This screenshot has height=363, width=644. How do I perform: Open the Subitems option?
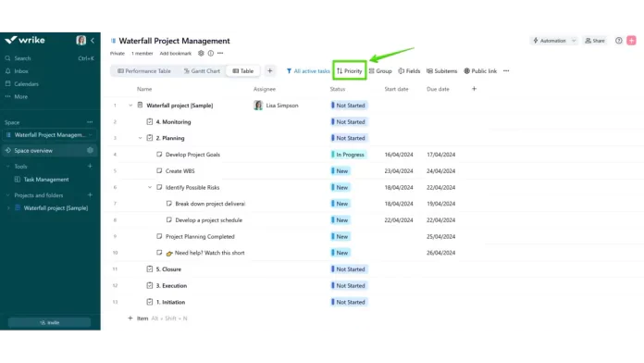pyautogui.click(x=441, y=71)
